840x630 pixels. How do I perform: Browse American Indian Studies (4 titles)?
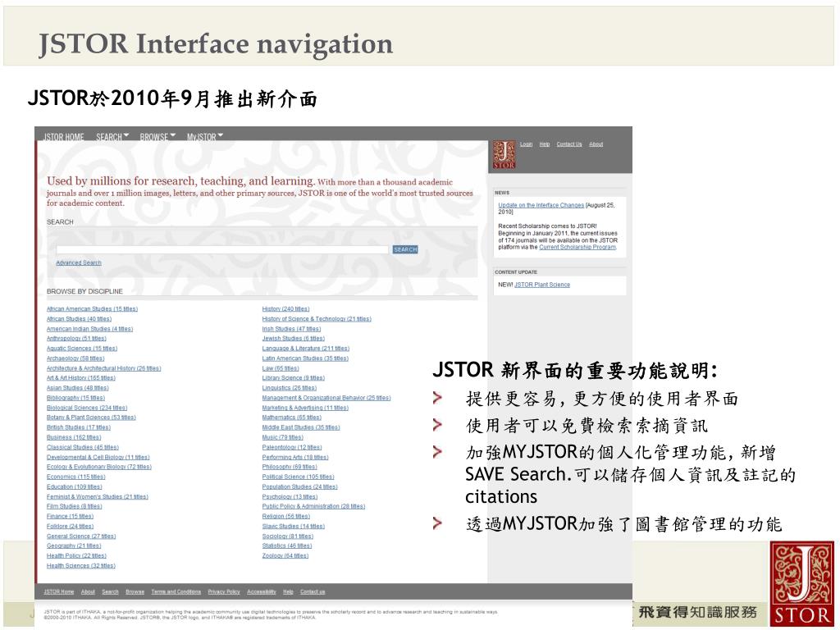tap(89, 329)
